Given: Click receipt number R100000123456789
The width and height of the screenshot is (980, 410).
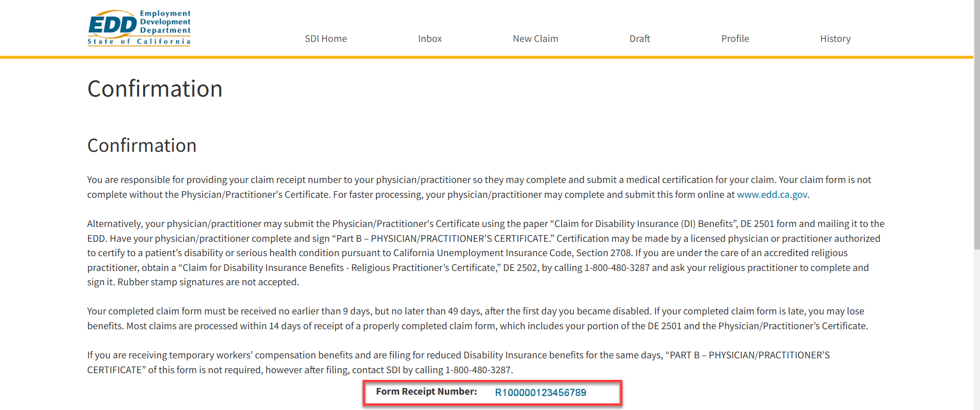Looking at the screenshot, I should coord(540,393).
